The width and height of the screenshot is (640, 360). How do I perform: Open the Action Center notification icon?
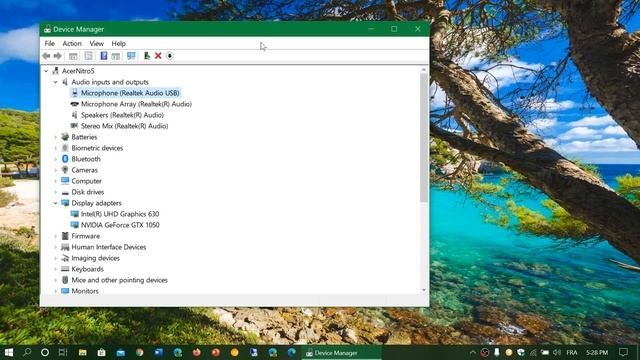(623, 352)
